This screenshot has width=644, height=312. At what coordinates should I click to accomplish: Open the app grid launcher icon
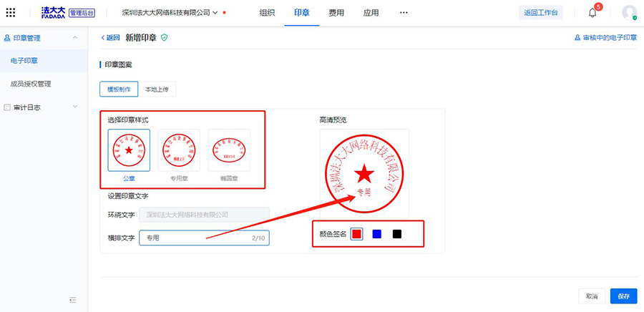tap(10, 13)
